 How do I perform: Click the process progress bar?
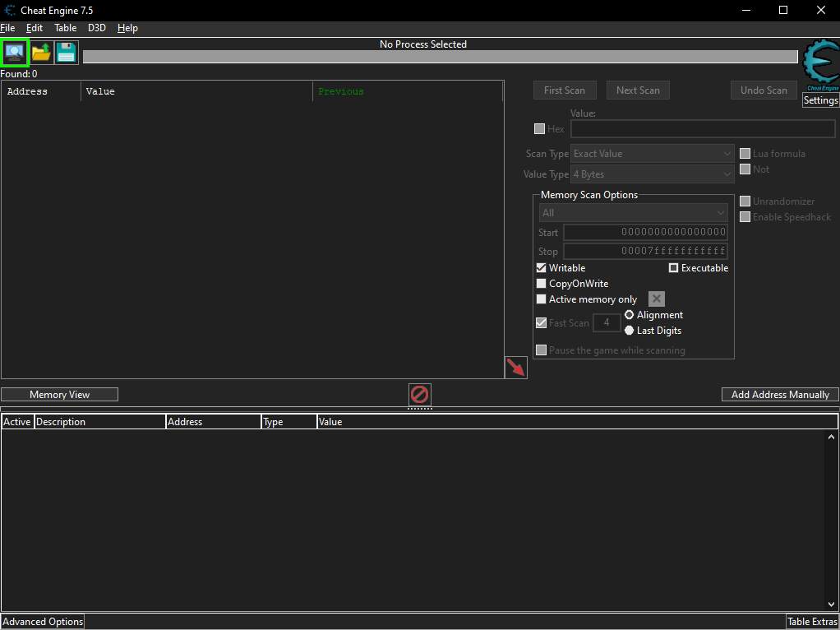click(440, 57)
